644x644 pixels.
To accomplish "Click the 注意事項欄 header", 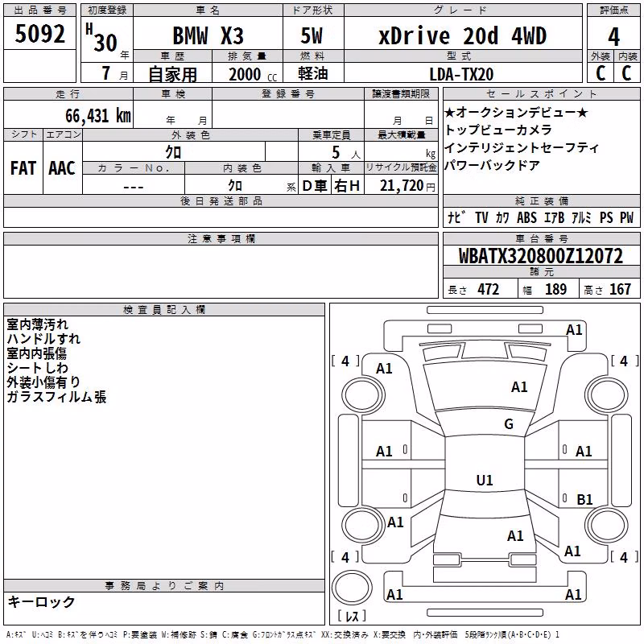I will [x=221, y=238].
